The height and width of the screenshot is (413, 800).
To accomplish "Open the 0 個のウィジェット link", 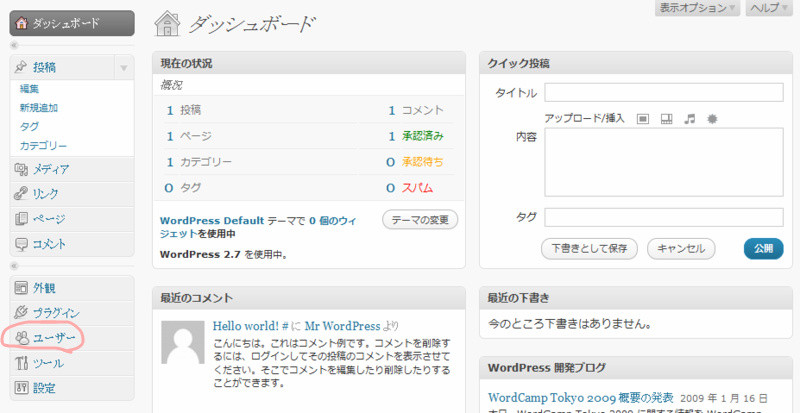I will point(258,227).
